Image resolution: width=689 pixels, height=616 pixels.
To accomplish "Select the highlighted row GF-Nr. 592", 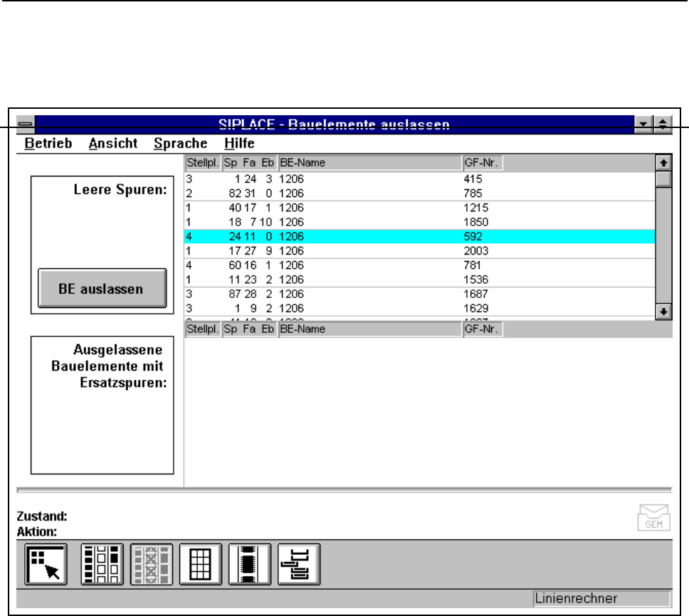I will (420, 237).
